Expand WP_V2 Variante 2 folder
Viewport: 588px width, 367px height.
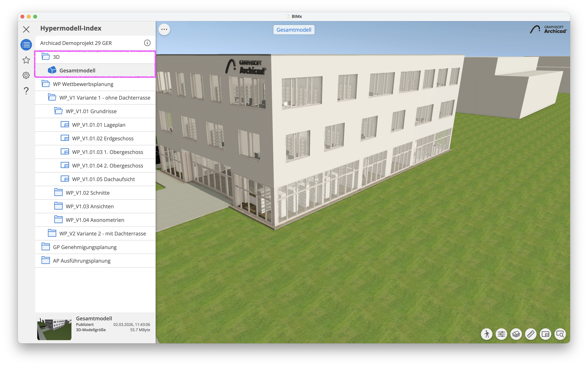(x=95, y=234)
